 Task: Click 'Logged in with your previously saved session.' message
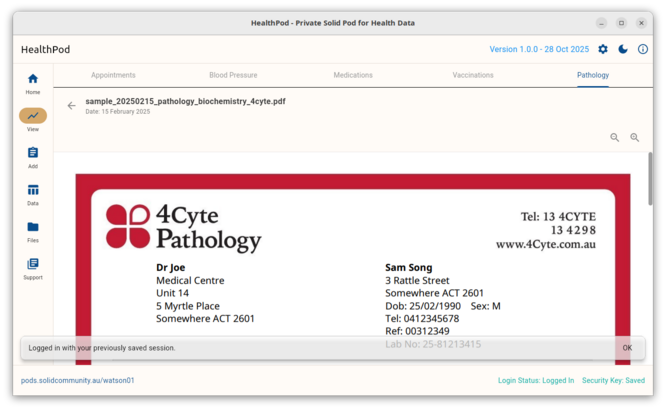pyautogui.click(x=102, y=348)
